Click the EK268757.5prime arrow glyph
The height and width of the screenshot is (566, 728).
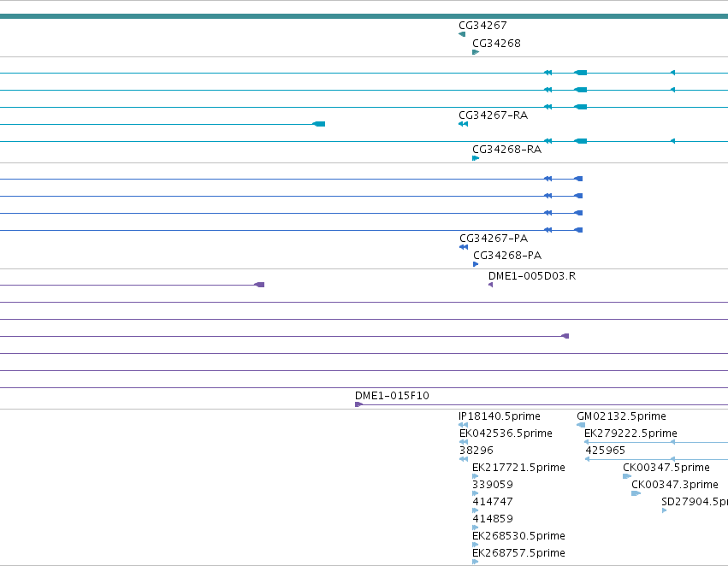pos(476,563)
